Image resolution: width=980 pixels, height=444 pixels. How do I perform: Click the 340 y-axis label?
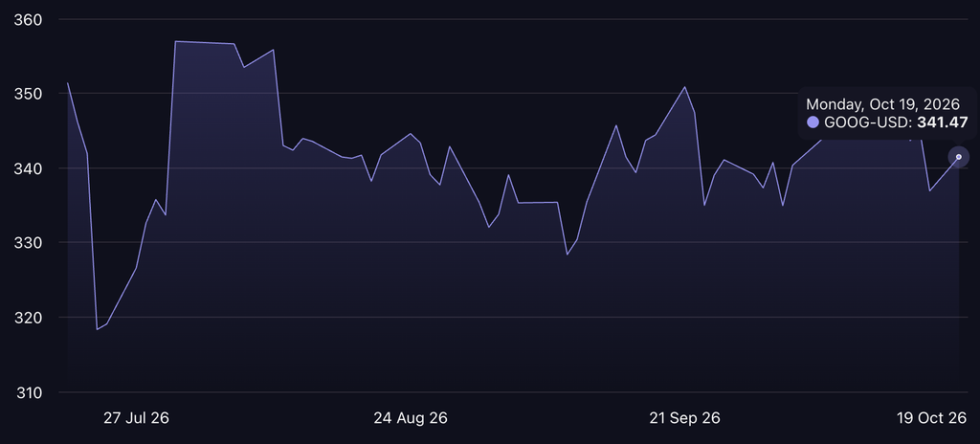tap(28, 168)
